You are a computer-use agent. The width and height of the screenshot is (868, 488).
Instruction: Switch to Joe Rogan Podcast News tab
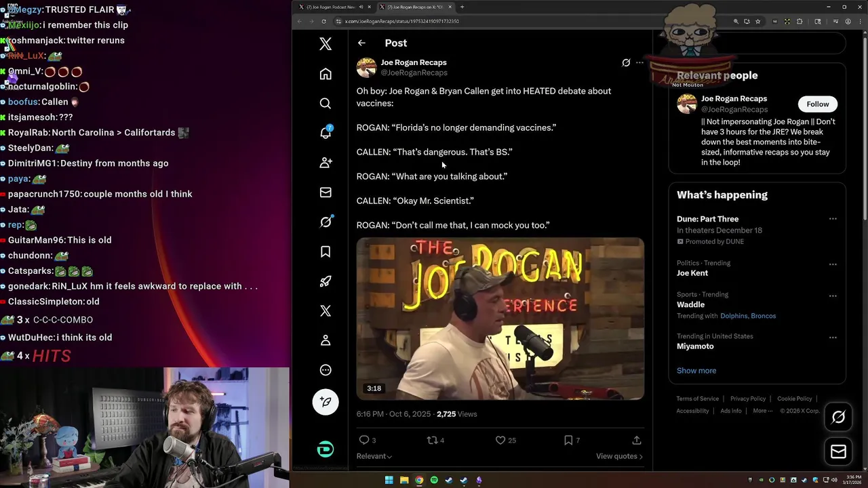pyautogui.click(x=334, y=7)
